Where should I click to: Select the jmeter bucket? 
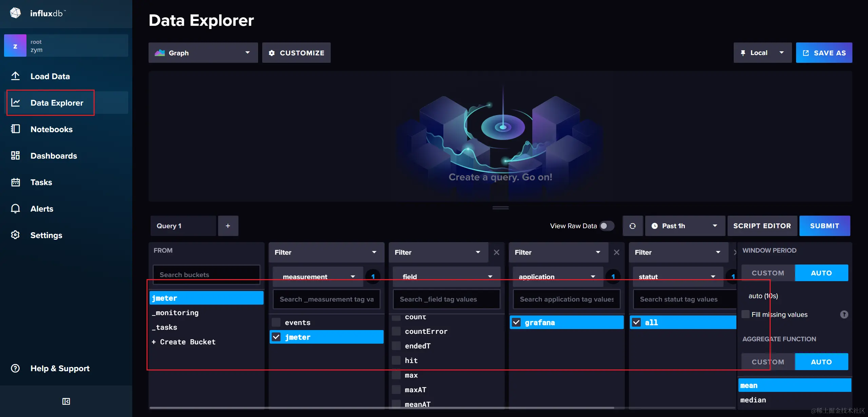206,298
